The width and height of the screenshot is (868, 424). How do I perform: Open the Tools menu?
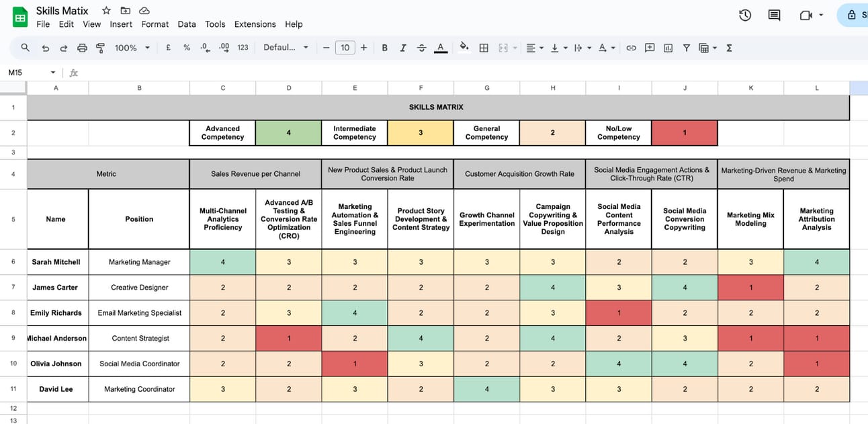(x=215, y=24)
